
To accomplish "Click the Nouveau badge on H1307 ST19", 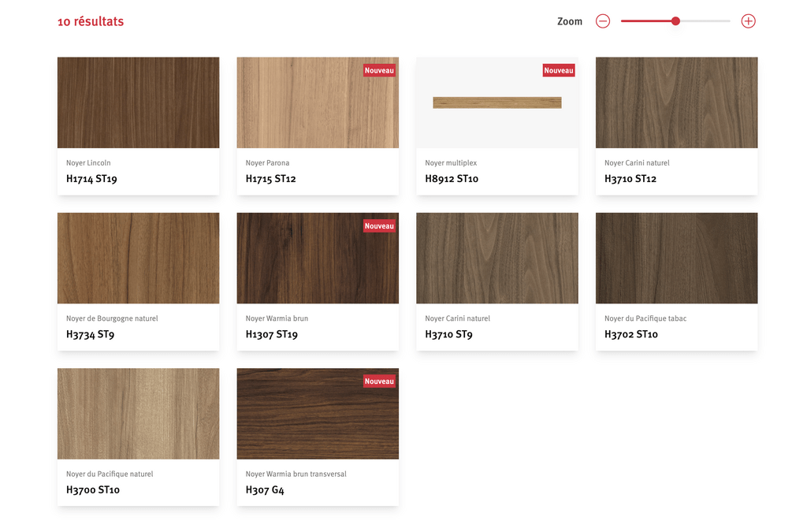I will 379,226.
